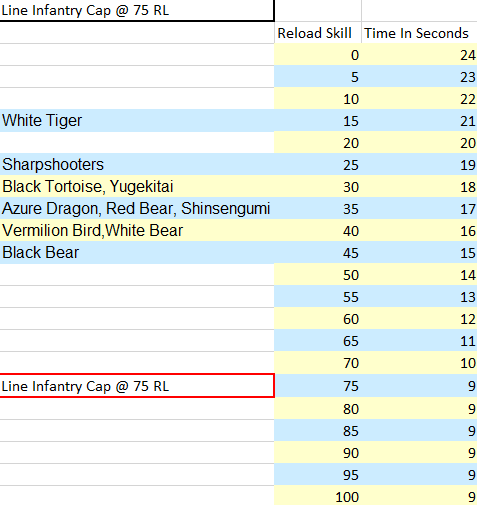The height and width of the screenshot is (505, 477).
Task: Click the time value 21 cell
Action: coord(419,121)
